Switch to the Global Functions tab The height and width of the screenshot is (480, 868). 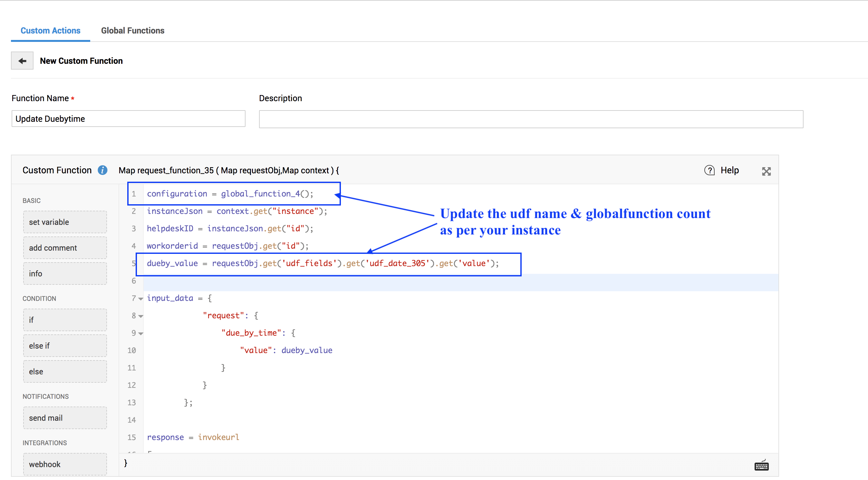pyautogui.click(x=133, y=31)
